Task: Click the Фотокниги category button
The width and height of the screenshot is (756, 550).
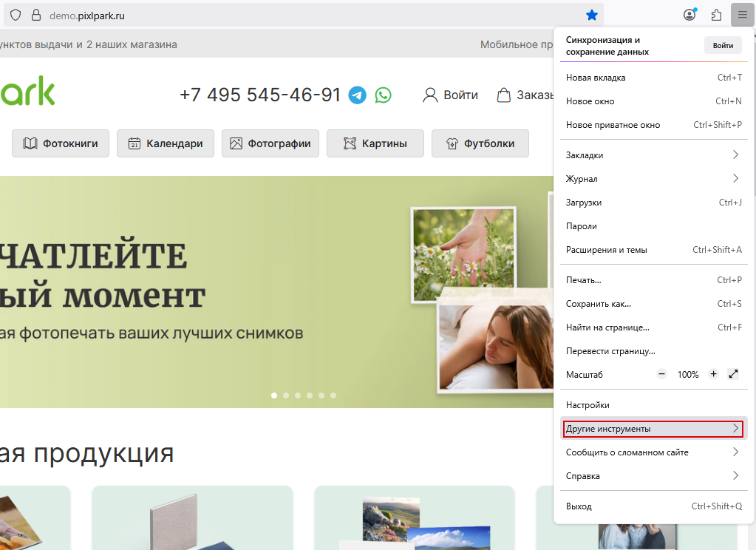Action: pos(61,143)
